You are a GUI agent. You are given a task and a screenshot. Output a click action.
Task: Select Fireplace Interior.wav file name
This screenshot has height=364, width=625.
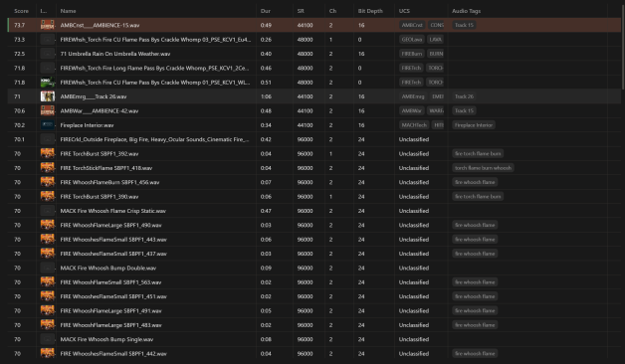tap(87, 125)
